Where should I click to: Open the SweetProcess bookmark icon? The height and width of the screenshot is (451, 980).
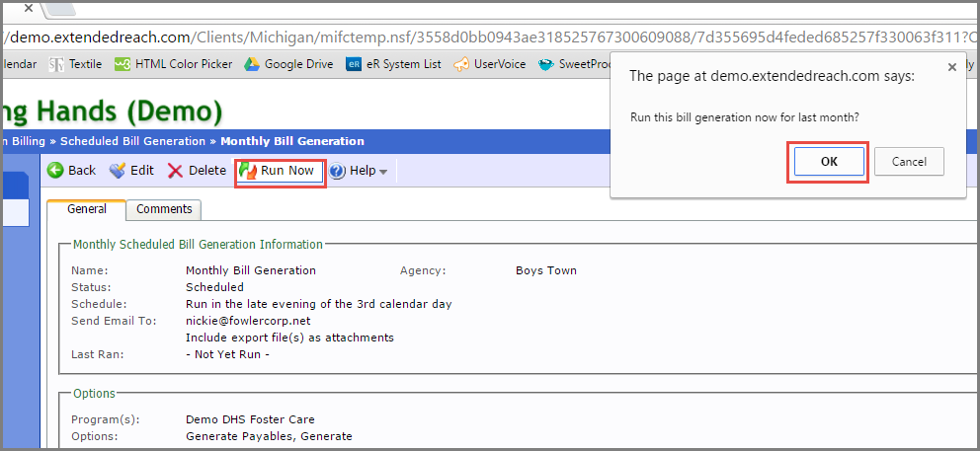(x=546, y=64)
